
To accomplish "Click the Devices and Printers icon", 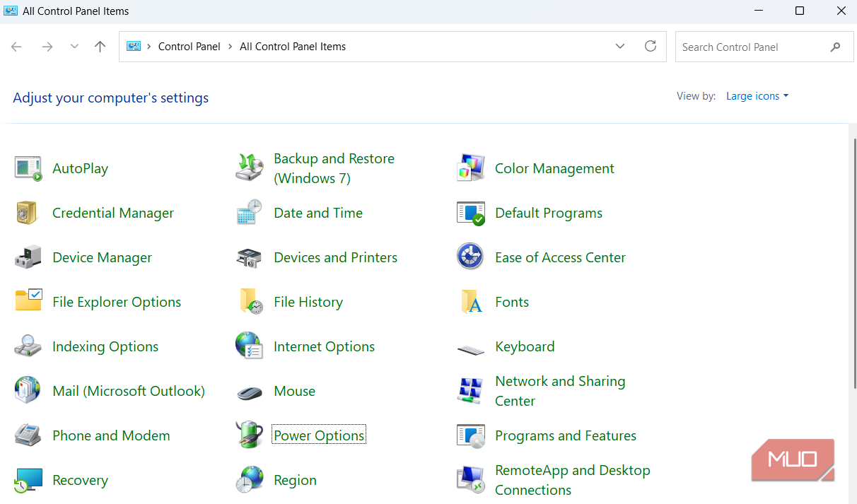I will tap(250, 257).
